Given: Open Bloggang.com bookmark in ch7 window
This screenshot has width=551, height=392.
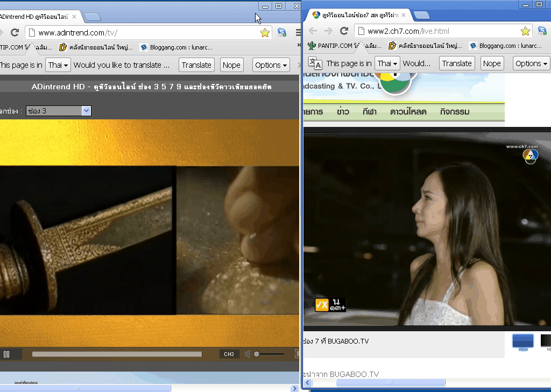Looking at the screenshot, I should 506,46.
